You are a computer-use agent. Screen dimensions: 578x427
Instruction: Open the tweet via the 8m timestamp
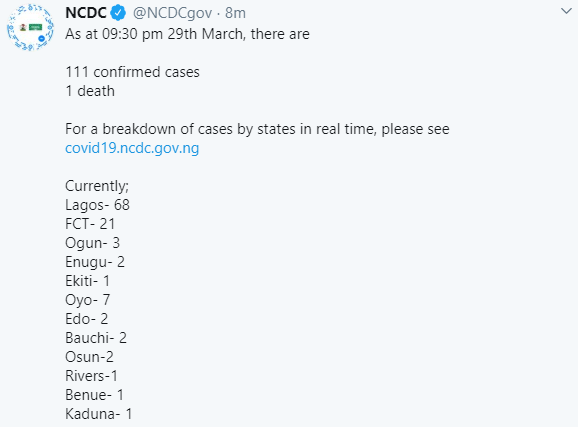[235, 13]
